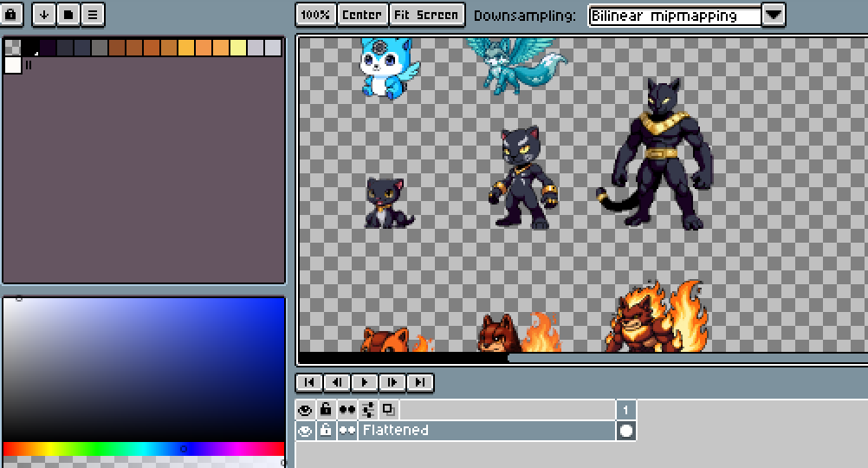Select frame 1 header in the timeline
This screenshot has height=468, width=868.
[x=626, y=410]
